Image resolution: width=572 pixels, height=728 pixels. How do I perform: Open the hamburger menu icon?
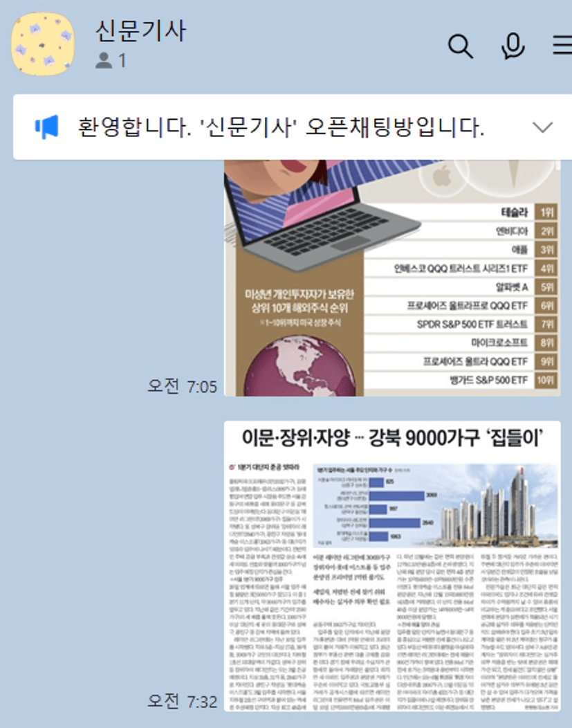(x=563, y=46)
